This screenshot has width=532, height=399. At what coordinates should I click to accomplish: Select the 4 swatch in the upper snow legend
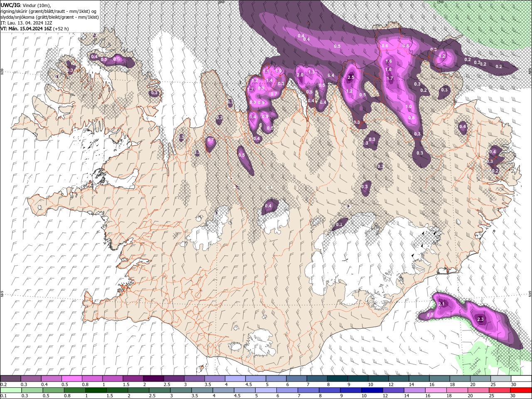[235, 378]
